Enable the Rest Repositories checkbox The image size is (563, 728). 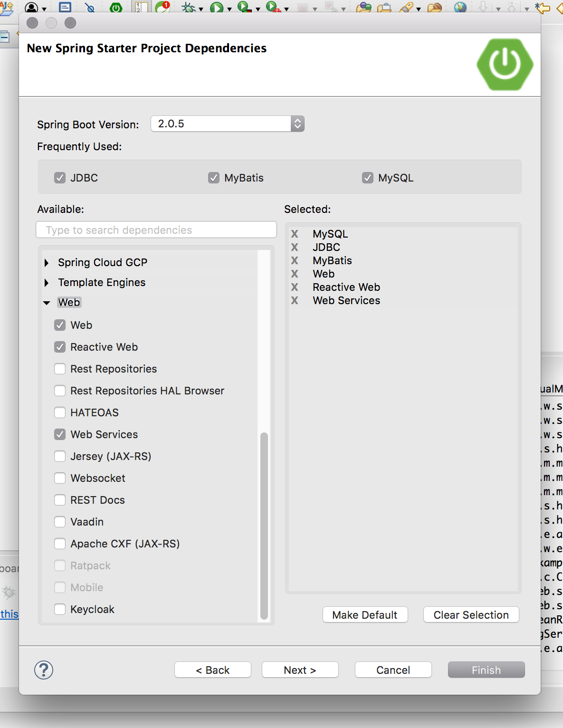coord(60,369)
